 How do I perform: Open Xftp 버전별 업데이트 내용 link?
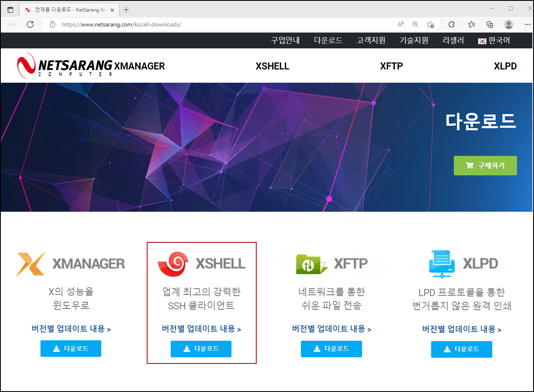click(331, 329)
